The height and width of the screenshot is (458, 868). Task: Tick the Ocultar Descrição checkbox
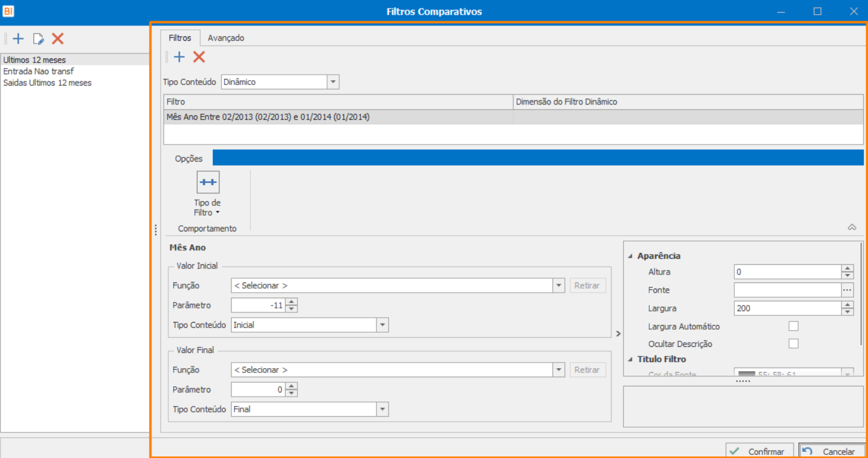coord(793,344)
